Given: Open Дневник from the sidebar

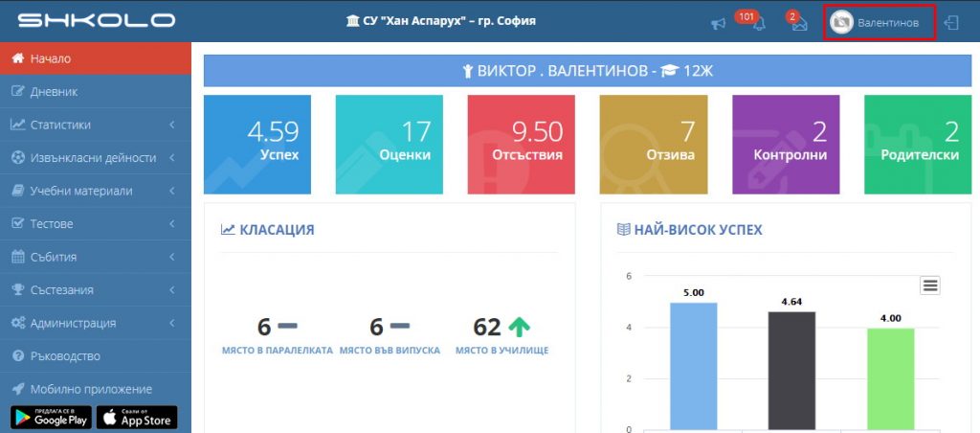Looking at the screenshot, I should pos(96,92).
